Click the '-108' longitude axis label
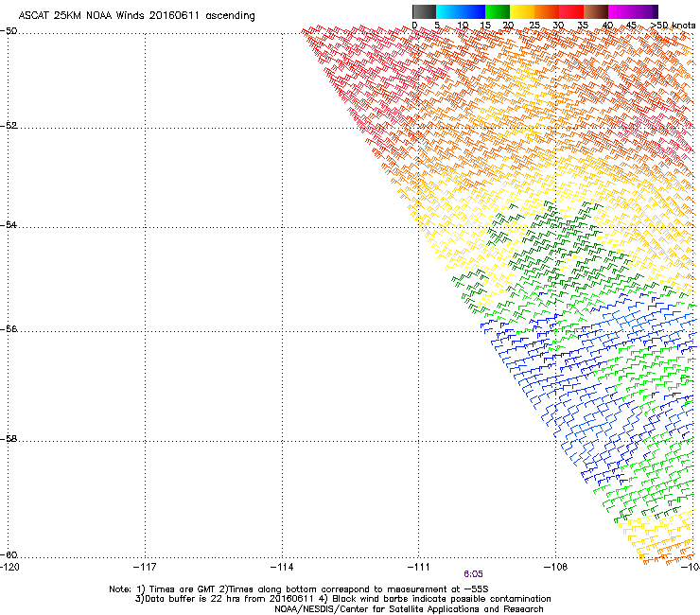Image resolution: width=700 pixels, height=615 pixels. coord(556,567)
